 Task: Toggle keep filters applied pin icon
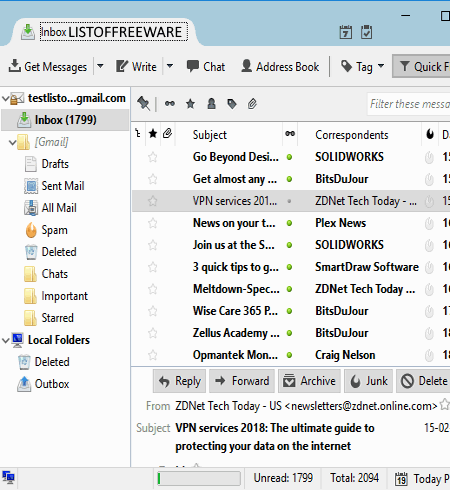click(144, 104)
